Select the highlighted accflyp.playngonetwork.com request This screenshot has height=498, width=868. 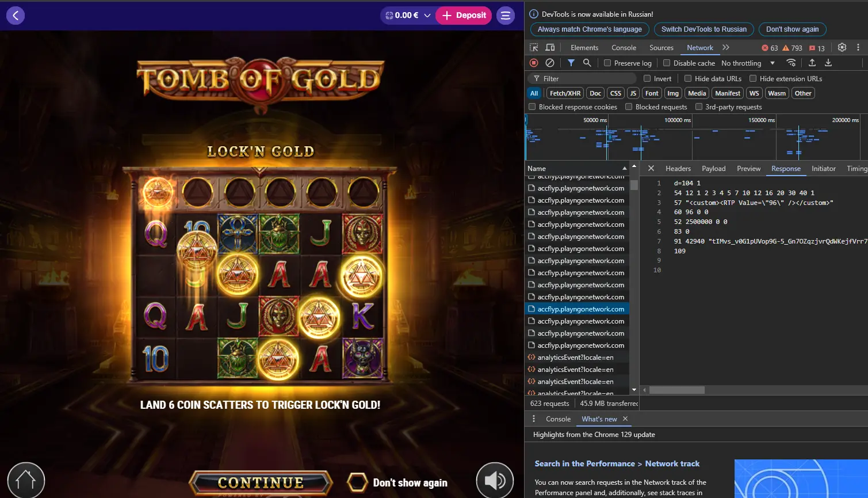point(577,309)
